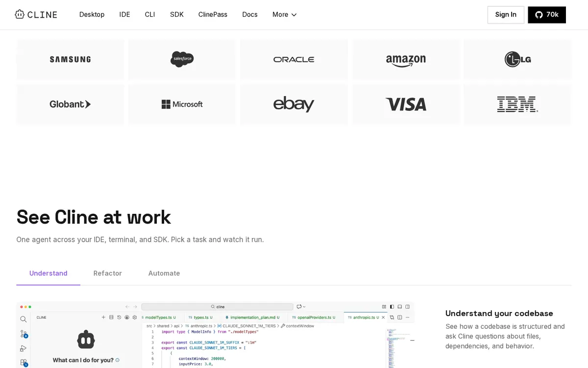Open the SDK navigation link
Screen dimensions: 588x368
pos(177,14)
